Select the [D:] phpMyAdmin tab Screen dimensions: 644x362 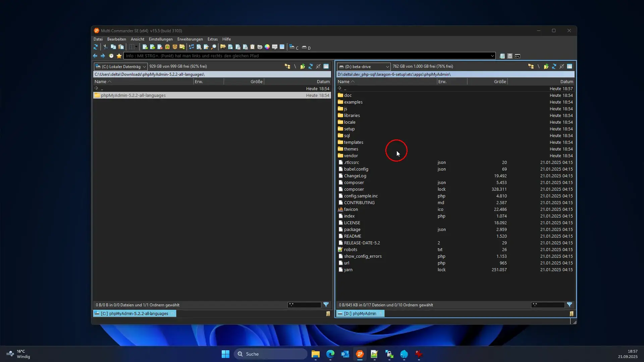pyautogui.click(x=360, y=314)
